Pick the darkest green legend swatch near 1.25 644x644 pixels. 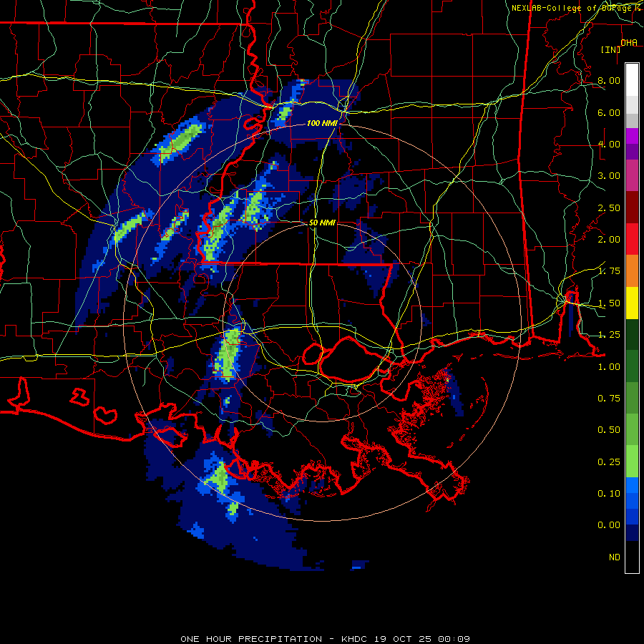click(632, 334)
